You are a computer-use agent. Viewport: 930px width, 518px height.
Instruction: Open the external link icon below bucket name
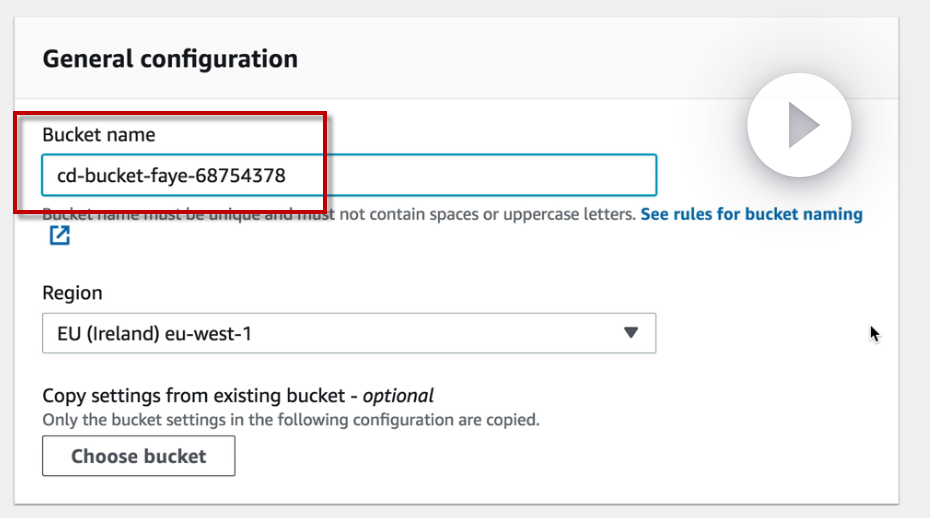pyautogui.click(x=59, y=236)
